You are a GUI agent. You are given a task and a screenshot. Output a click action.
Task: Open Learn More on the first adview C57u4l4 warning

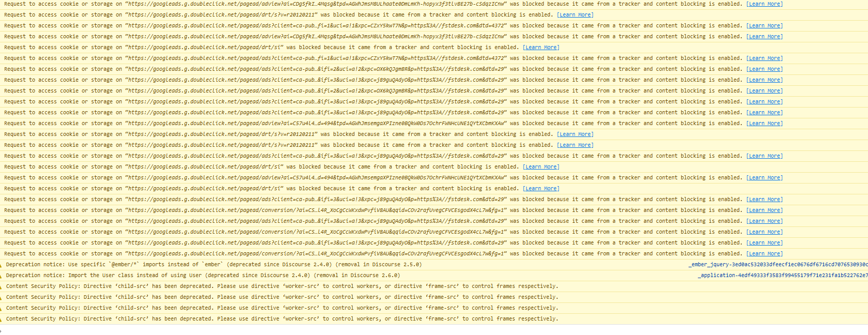(764, 123)
